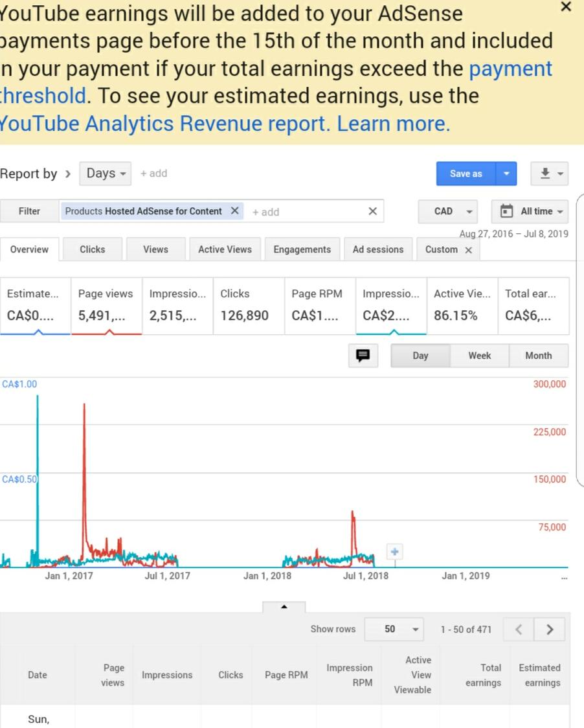Screen dimensions: 584x728
Task: Toggle the Total earnings metric card
Action: coord(533,306)
